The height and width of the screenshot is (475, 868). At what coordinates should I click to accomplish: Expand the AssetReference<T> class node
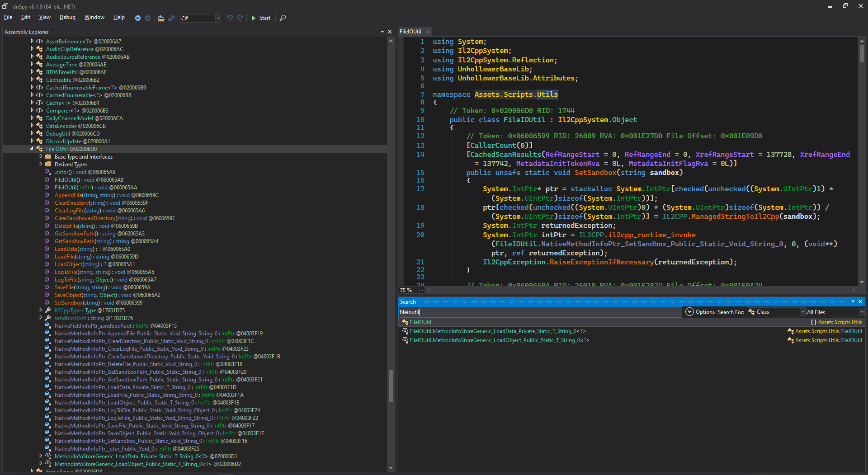(x=32, y=41)
